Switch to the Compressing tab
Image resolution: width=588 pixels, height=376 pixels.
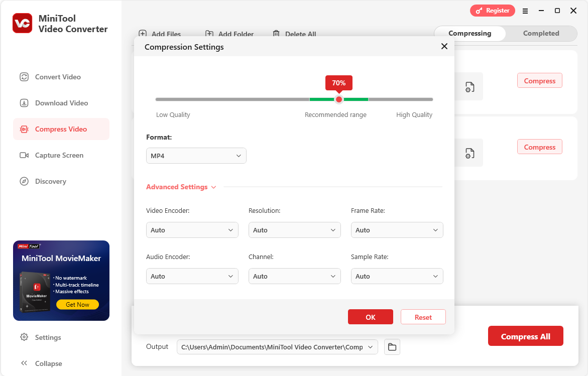coord(469,33)
